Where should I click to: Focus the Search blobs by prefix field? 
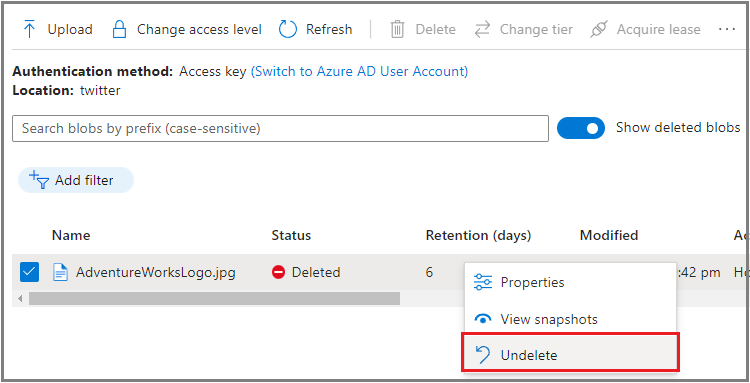(280, 128)
